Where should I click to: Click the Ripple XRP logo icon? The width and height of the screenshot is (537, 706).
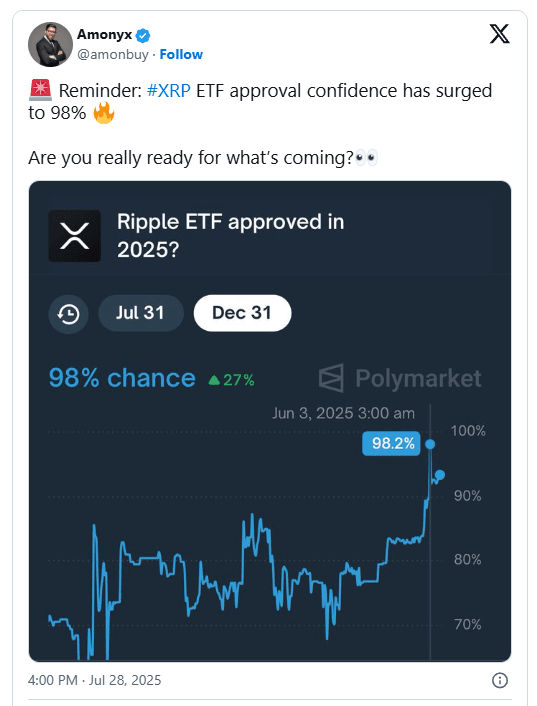75,236
